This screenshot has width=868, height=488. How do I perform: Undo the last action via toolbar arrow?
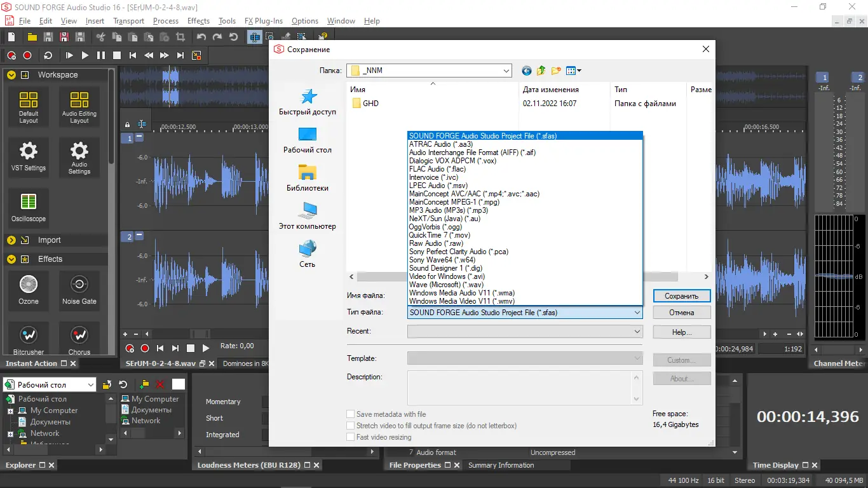(201, 37)
